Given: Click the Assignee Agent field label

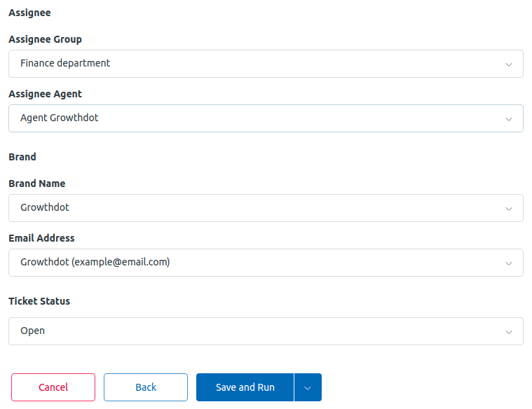Looking at the screenshot, I should (x=45, y=94).
